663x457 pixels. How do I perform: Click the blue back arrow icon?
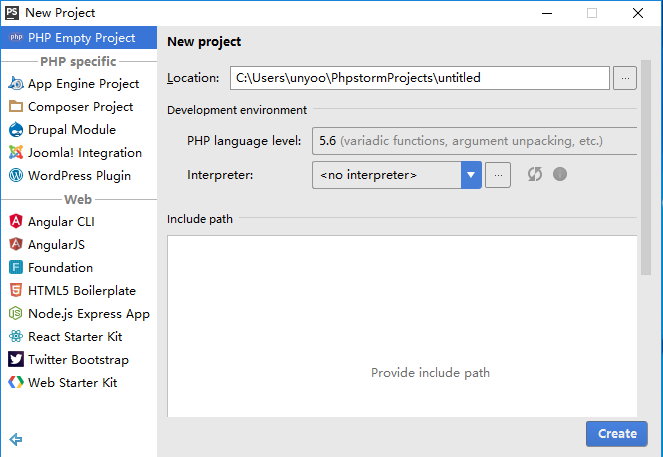coord(16,439)
